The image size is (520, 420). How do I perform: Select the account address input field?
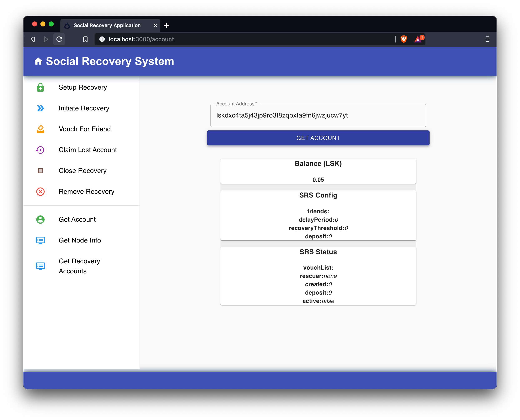coord(318,115)
